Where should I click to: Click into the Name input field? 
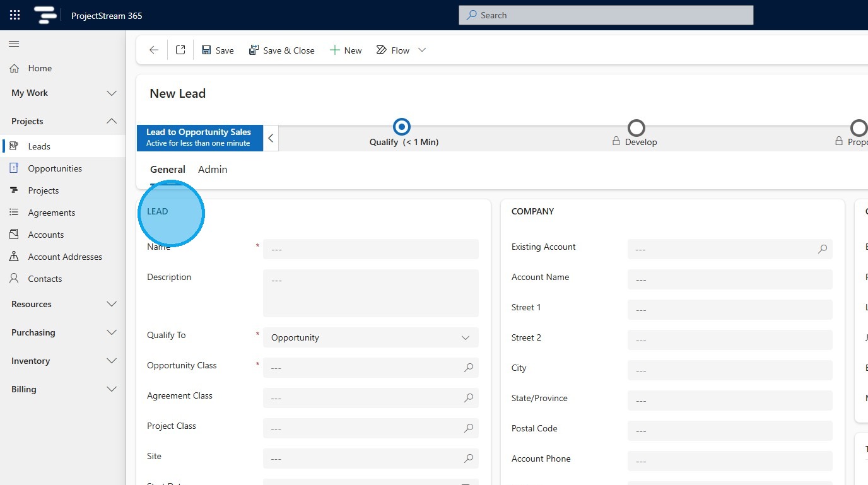click(x=370, y=249)
